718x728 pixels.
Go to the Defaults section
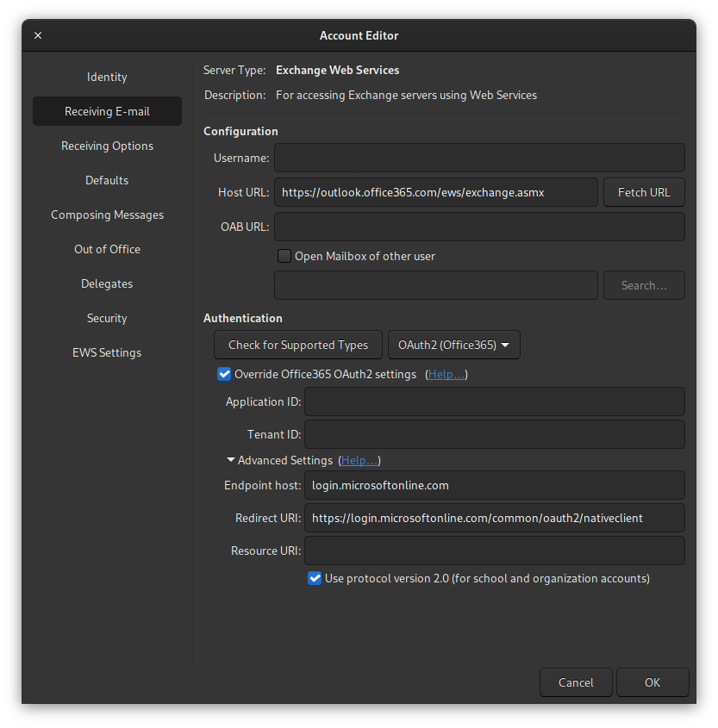(x=107, y=180)
